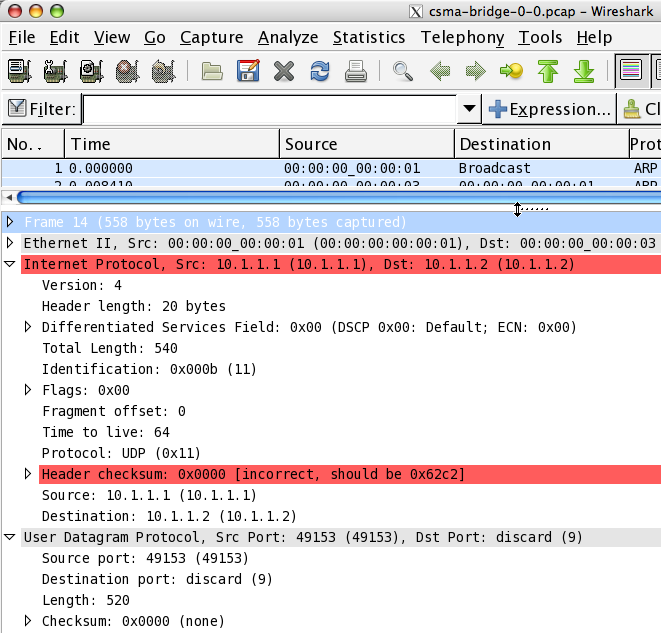Collapse the Internet Protocol section
Screen dimensions: 661x633
pyautogui.click(x=11, y=264)
